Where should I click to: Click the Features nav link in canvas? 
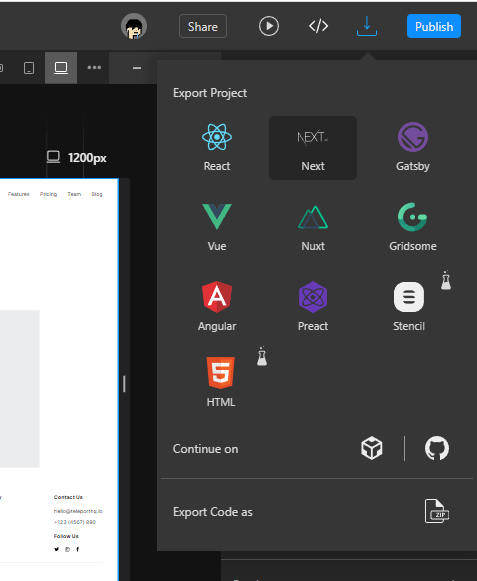19,194
